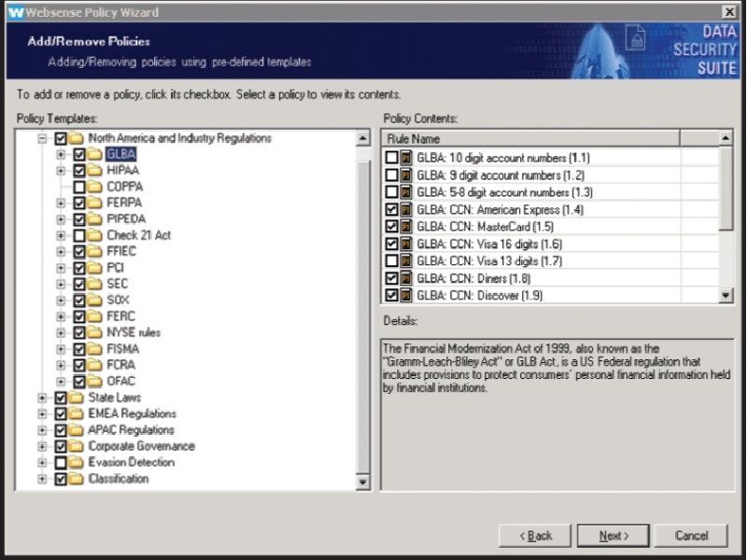Expand the GLBA tree node
The width and height of the screenshot is (747, 560).
tap(61, 154)
